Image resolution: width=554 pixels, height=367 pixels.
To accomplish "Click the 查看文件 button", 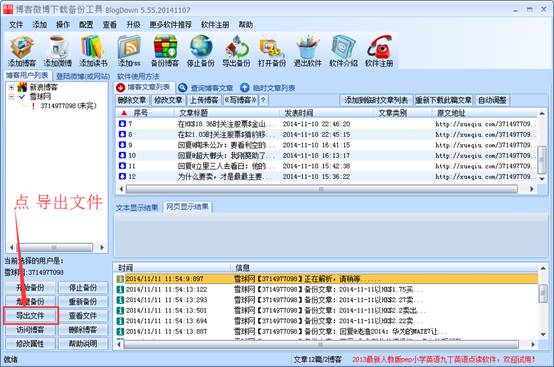I will [83, 315].
